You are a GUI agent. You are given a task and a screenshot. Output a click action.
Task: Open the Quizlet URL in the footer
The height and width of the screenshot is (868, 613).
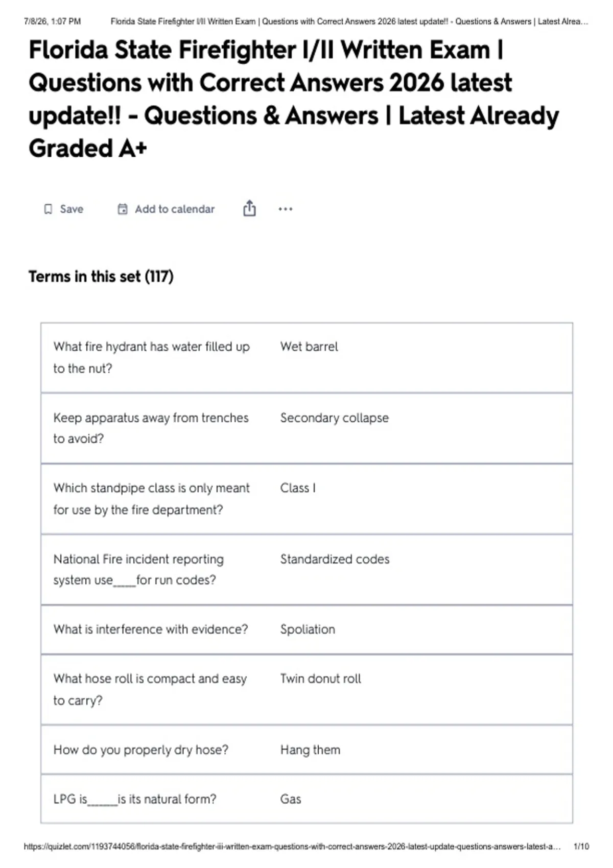click(292, 847)
